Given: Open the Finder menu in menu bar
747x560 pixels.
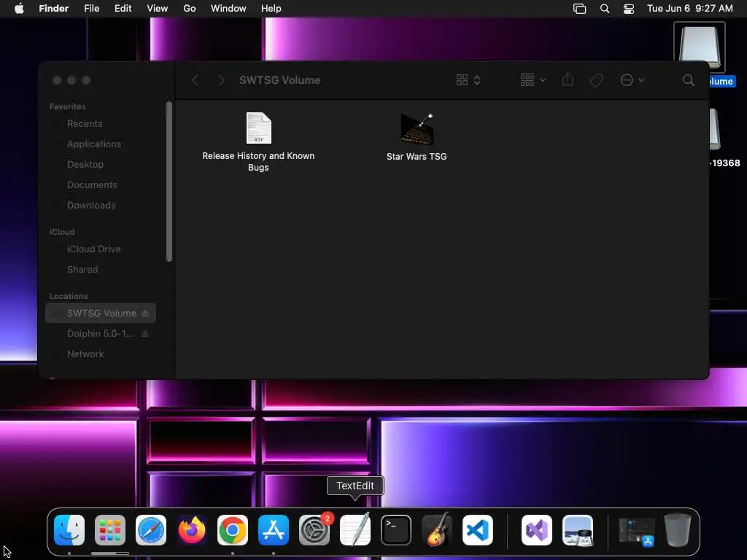Looking at the screenshot, I should coord(54,9).
